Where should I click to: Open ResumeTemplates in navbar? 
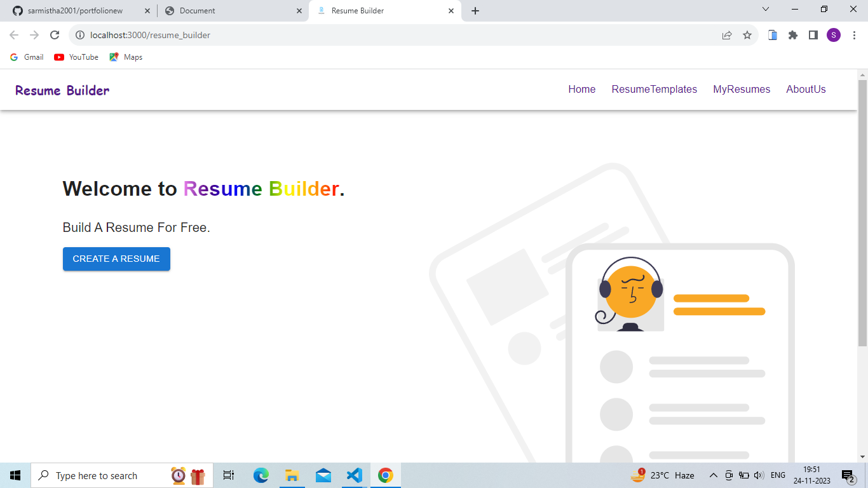pos(654,90)
